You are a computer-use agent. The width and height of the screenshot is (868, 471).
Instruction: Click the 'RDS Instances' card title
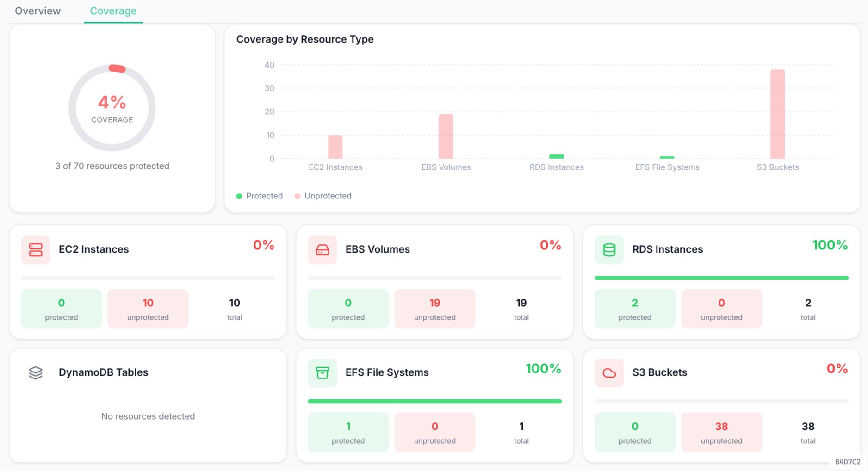668,249
